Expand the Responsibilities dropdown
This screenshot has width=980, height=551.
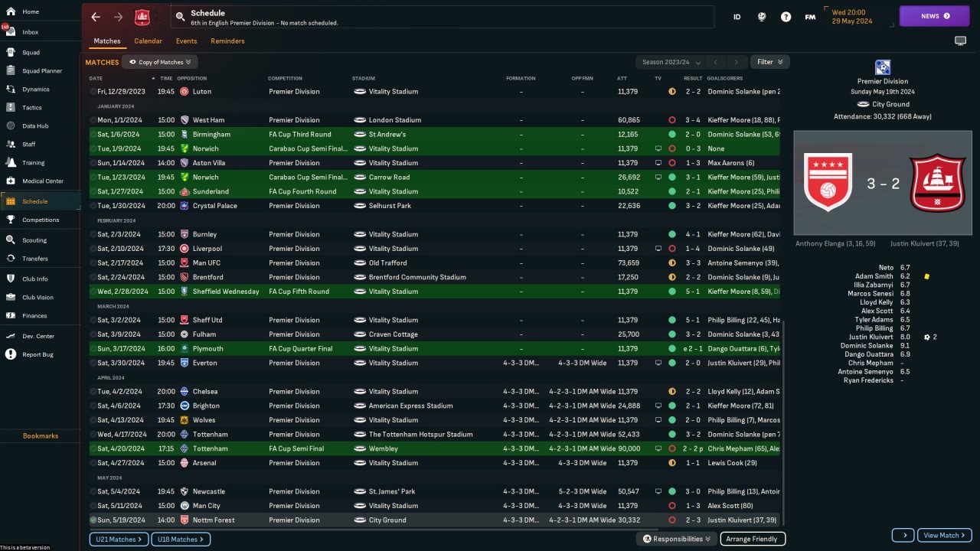[676, 539]
